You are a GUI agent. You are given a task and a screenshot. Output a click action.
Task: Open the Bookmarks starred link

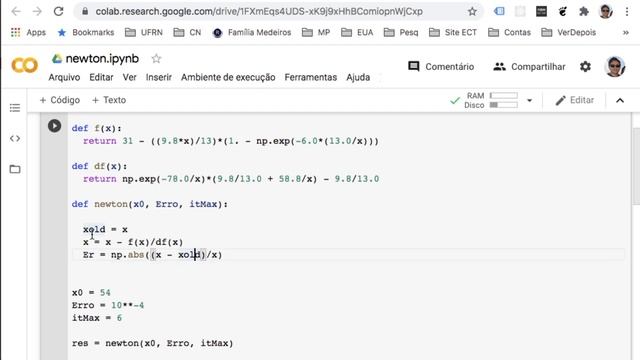(x=86, y=32)
